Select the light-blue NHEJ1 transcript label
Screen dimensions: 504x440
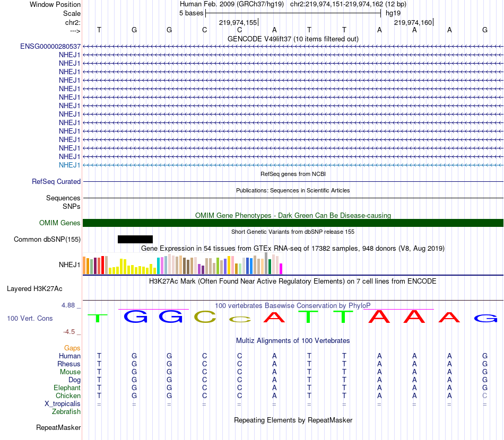(x=69, y=165)
